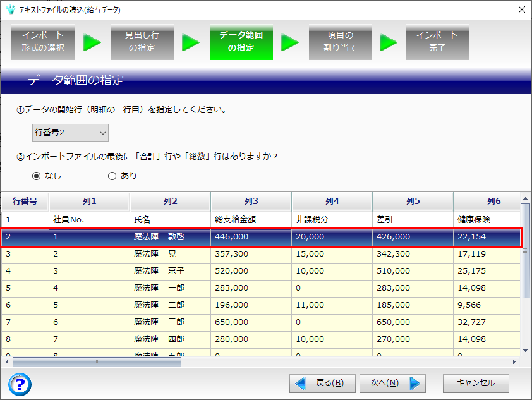This screenshot has width=532, height=400.
Task: Close the テキストファイルの読込 dialog window
Action: [x=521, y=9]
